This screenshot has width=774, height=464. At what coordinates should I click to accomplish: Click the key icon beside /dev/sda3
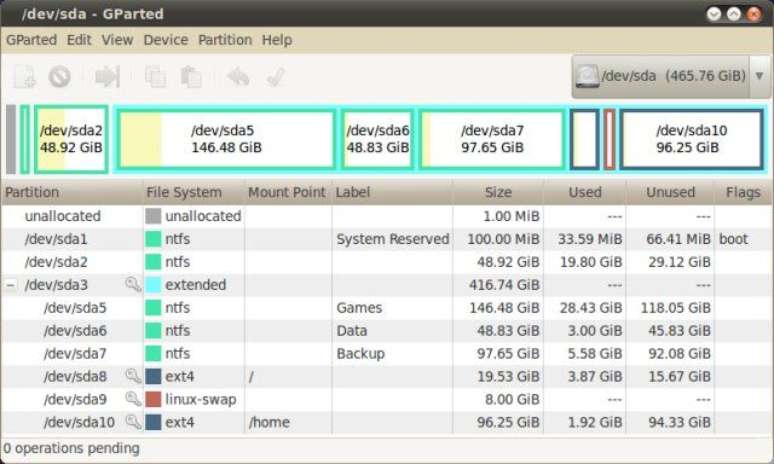[133, 284]
